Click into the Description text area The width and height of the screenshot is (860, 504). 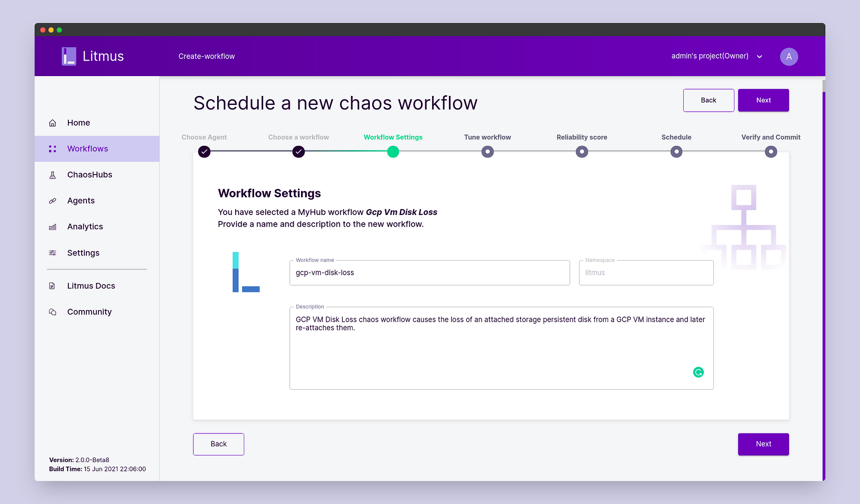point(501,348)
